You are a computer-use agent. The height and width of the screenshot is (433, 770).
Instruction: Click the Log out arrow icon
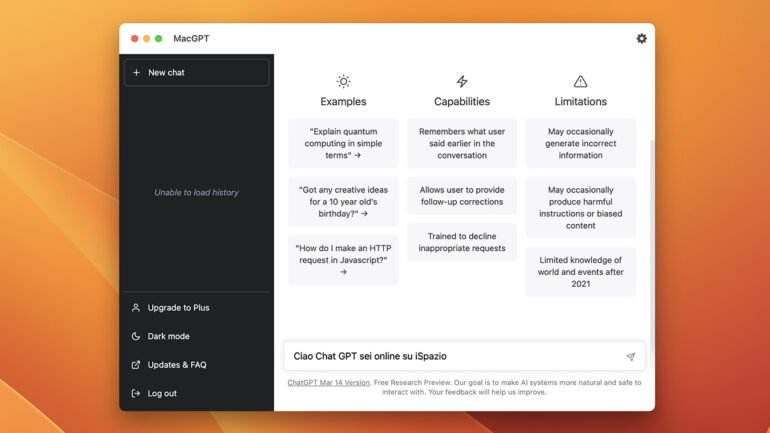(x=136, y=394)
